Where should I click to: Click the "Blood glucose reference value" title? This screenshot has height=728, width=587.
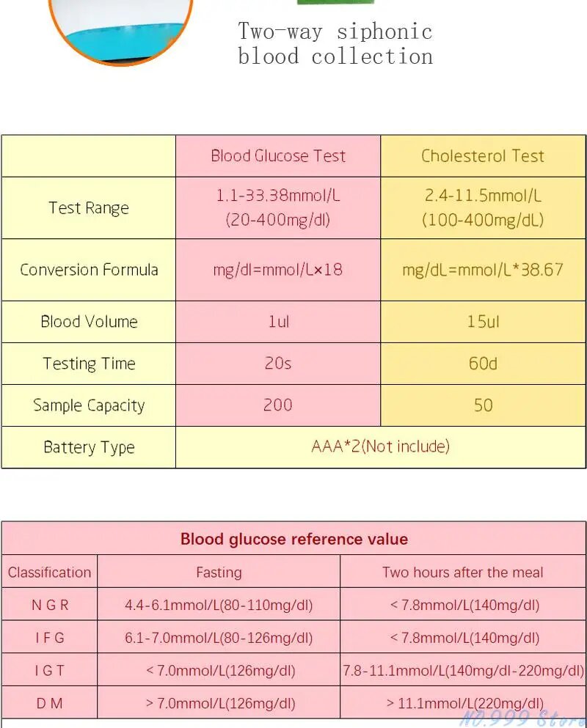293,540
